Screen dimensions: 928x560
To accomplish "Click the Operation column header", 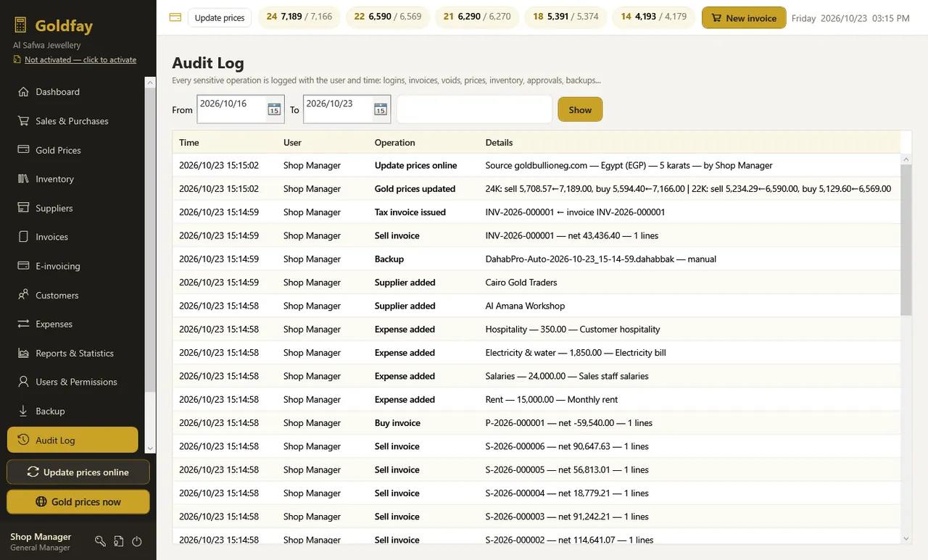I will pyautogui.click(x=395, y=143).
